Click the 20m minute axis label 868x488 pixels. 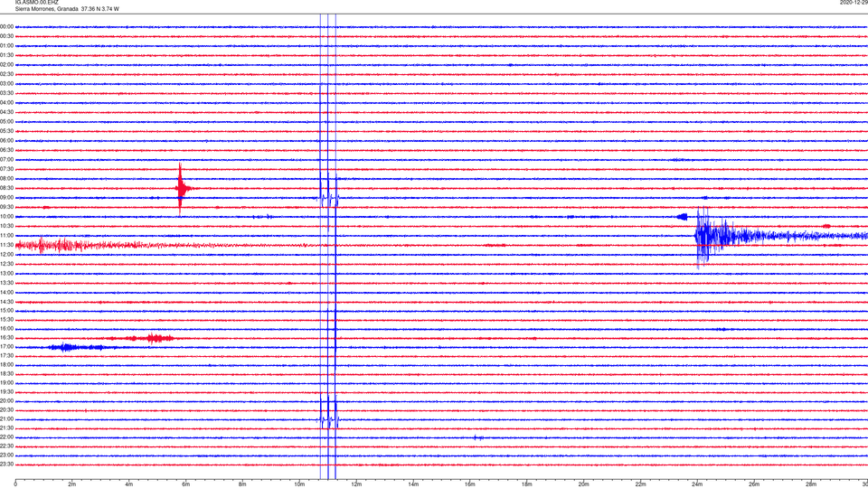[x=583, y=484]
